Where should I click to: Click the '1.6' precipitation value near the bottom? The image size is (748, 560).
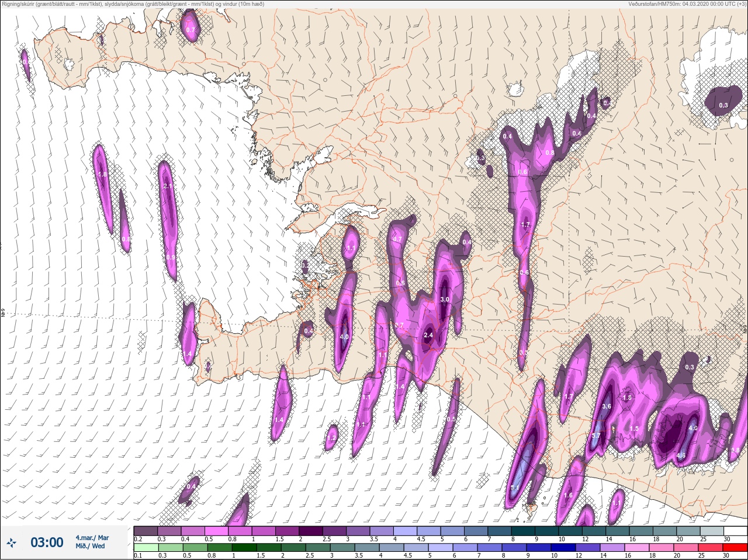click(x=568, y=495)
